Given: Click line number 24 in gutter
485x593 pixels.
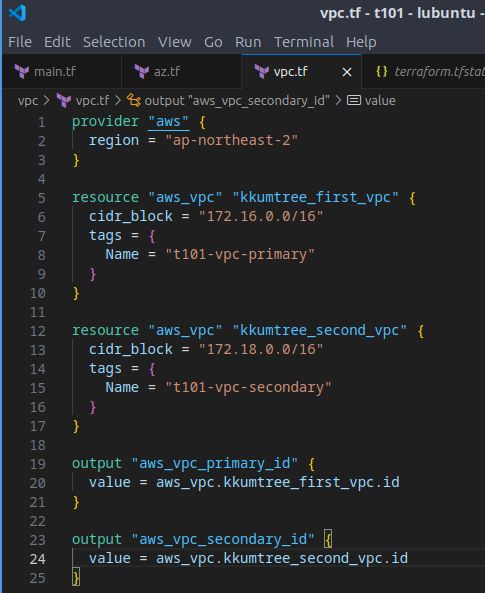Looking at the screenshot, I should point(37,559).
